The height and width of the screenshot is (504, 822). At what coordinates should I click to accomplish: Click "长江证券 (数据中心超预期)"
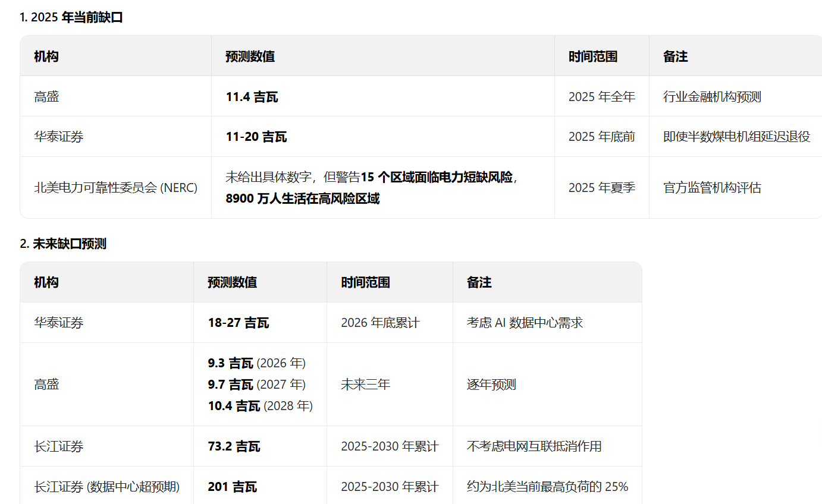point(106,487)
